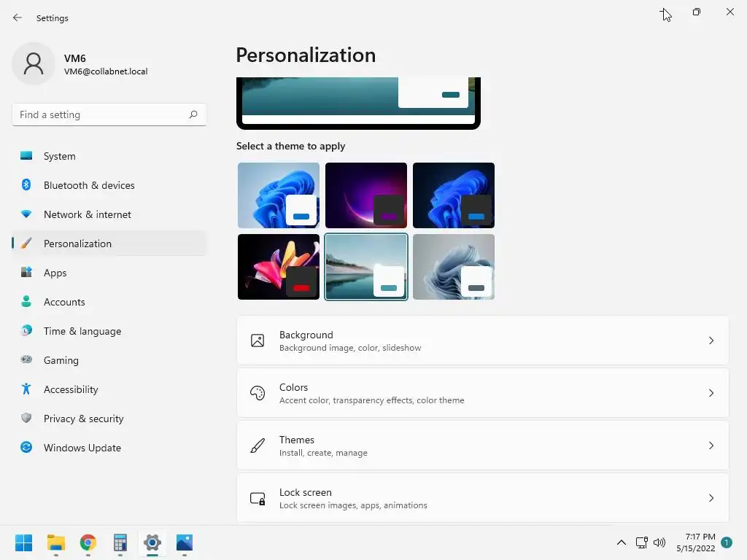Click the Lock screen icon

pos(258,498)
